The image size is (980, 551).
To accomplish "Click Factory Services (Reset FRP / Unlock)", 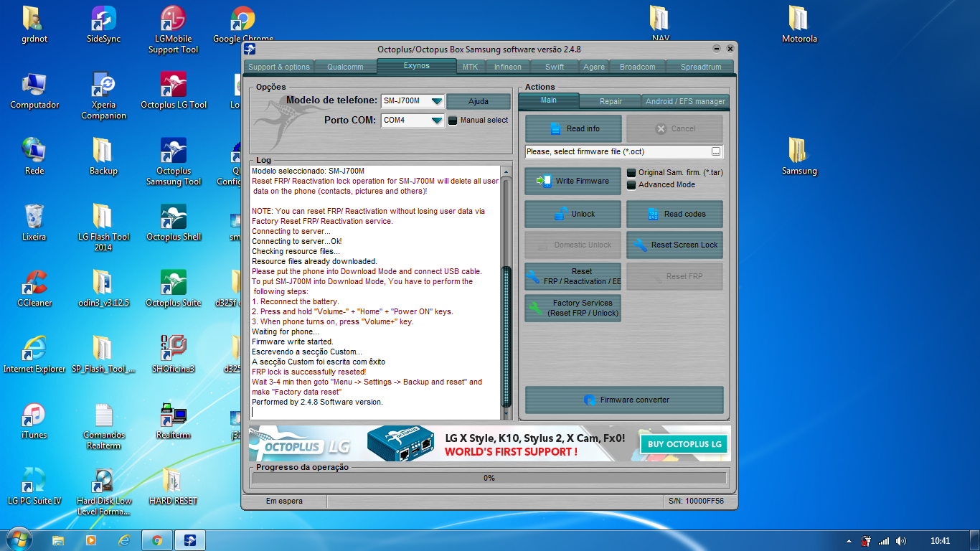I will point(573,309).
